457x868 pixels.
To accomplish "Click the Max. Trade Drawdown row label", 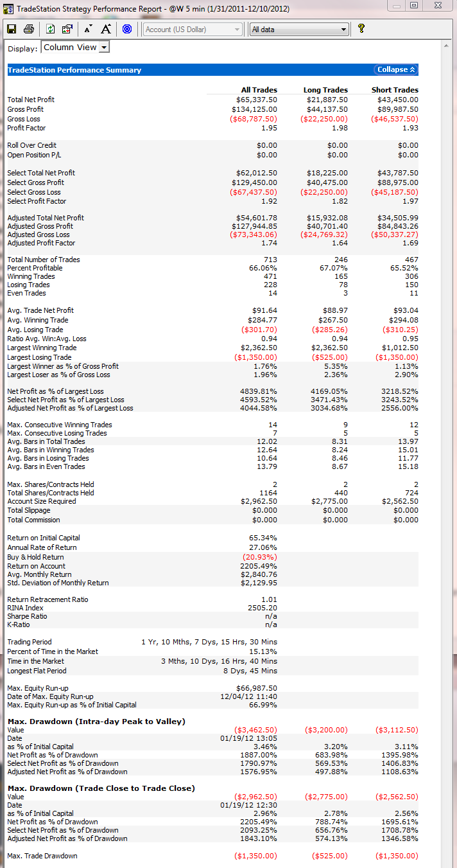I will [42, 856].
